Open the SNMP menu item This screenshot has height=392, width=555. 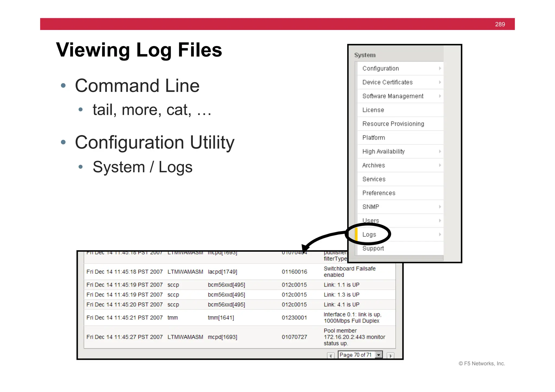pyautogui.click(x=400, y=207)
